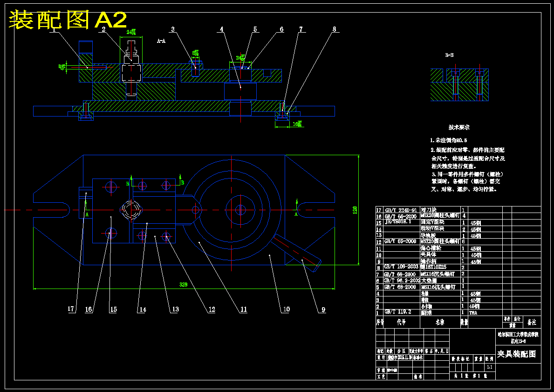Click the '代号' column header

401,322
